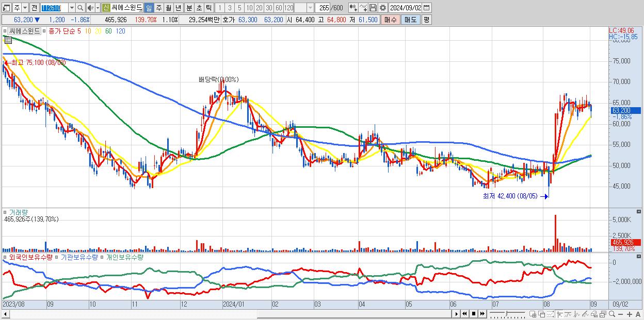
Task: Click the dashed chart region icon
Action: pyautogui.click(x=550, y=314)
